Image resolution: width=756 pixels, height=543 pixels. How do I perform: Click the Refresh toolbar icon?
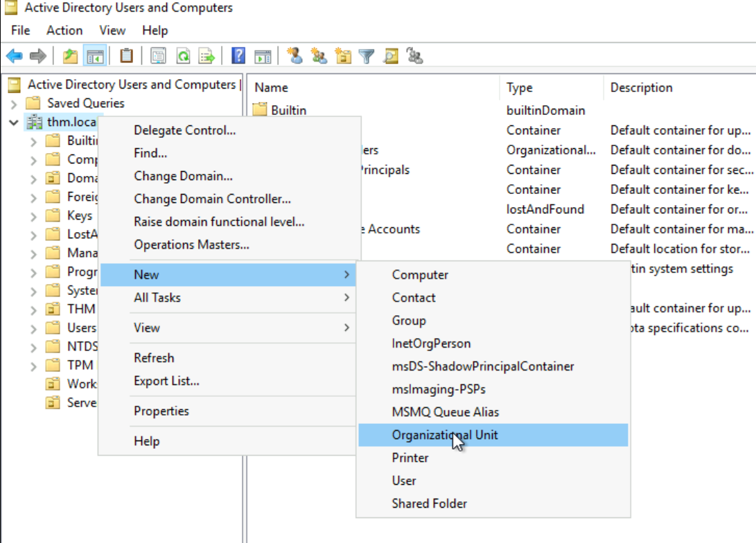click(183, 56)
